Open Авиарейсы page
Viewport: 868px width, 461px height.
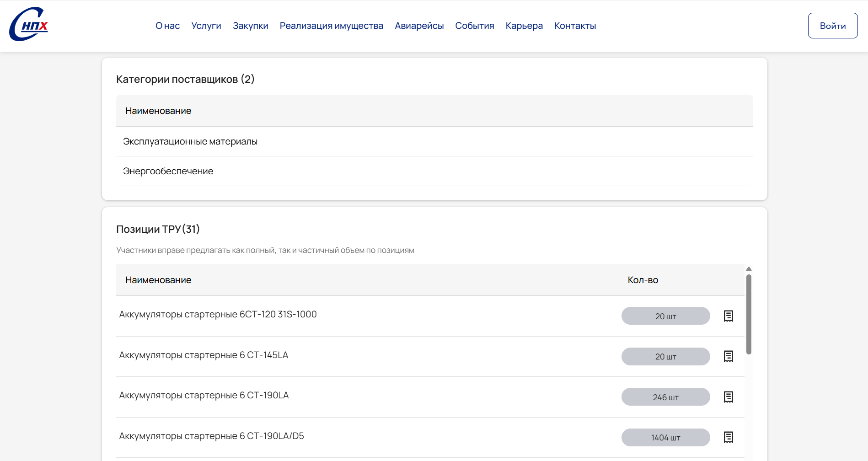coord(419,26)
